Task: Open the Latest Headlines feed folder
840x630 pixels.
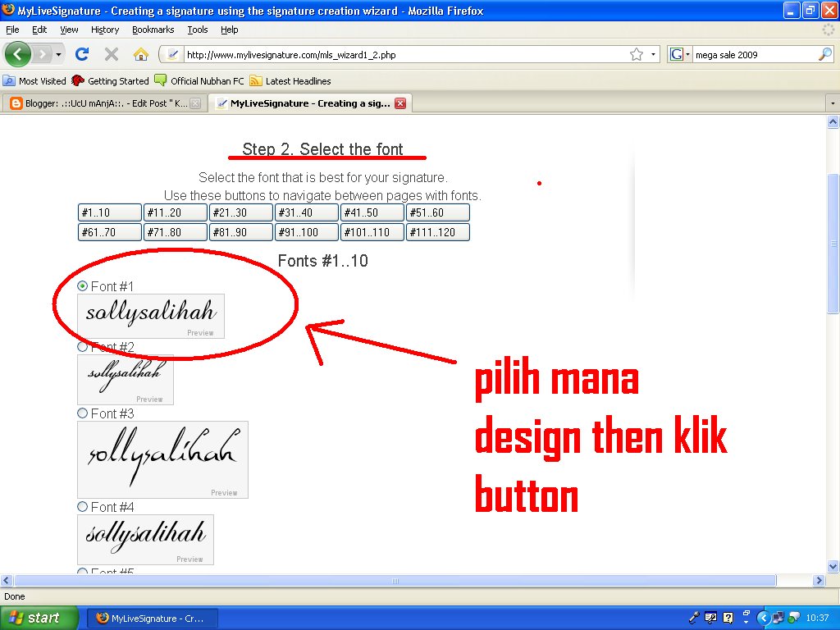Action: (290, 81)
